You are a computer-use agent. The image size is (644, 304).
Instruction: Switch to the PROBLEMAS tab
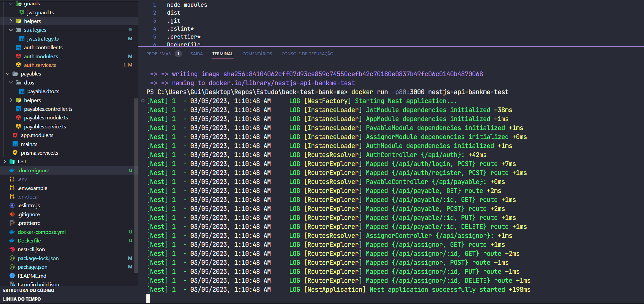[159, 54]
